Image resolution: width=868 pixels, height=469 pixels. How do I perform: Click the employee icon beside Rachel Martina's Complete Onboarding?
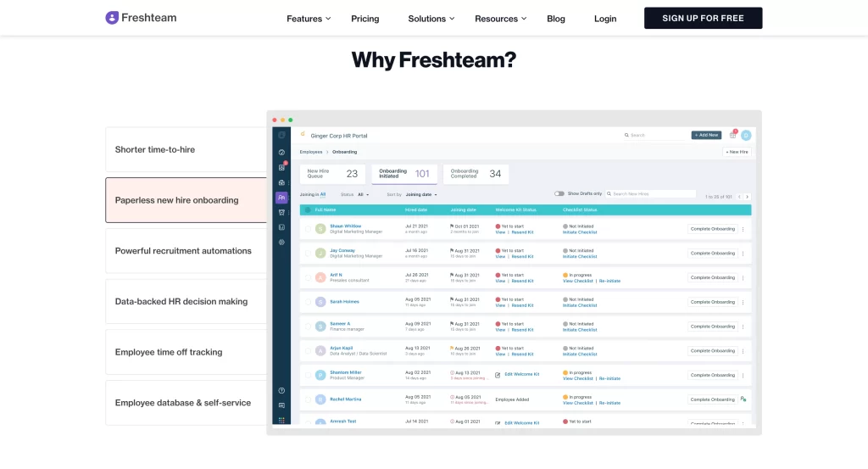(x=743, y=399)
